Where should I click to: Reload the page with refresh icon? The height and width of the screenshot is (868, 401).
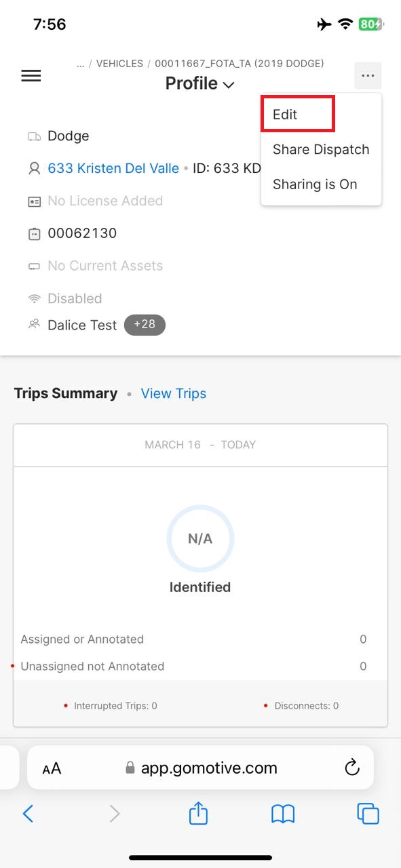coord(351,768)
